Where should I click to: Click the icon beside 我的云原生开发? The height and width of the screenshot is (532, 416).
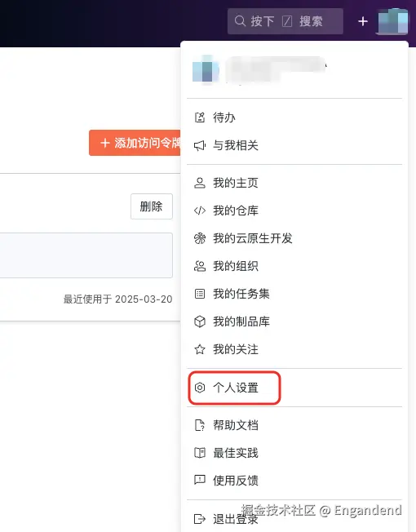point(200,238)
